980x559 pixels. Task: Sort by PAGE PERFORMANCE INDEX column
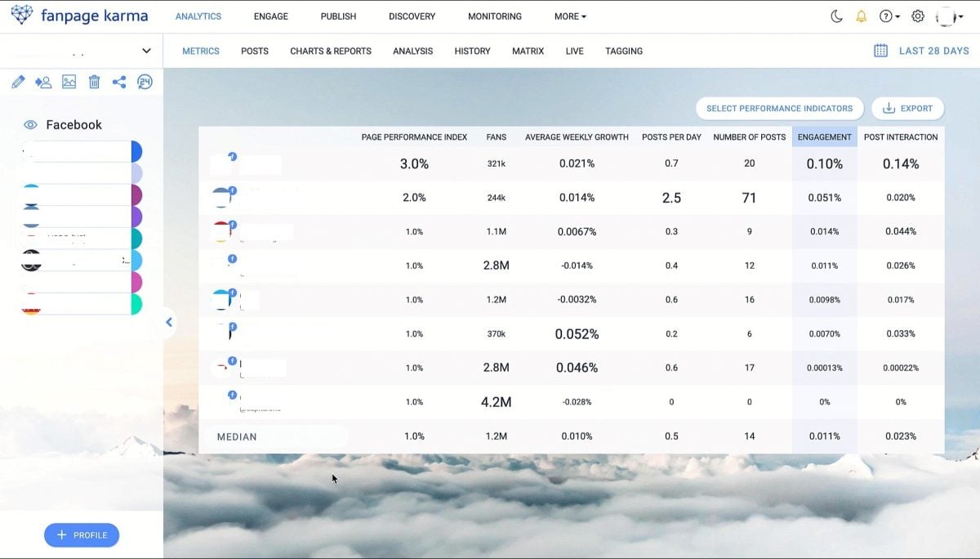(x=414, y=137)
